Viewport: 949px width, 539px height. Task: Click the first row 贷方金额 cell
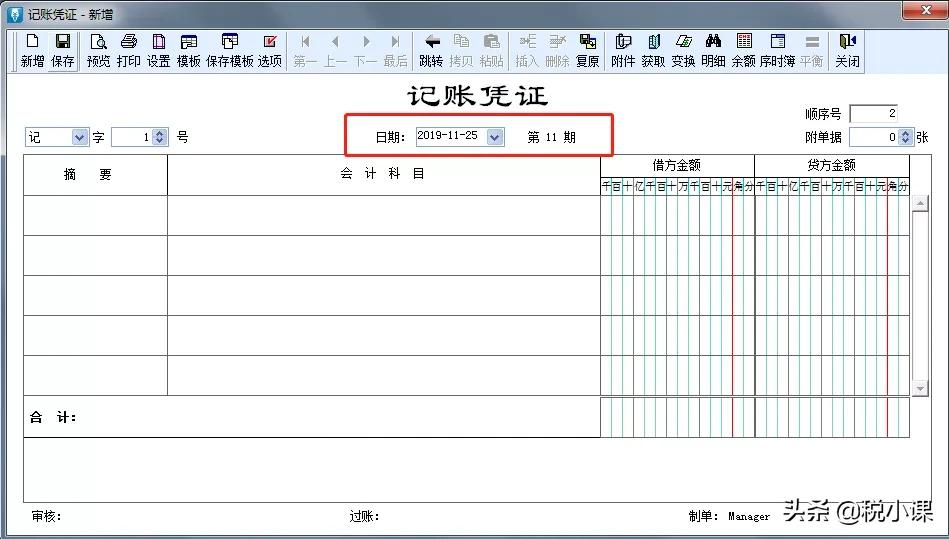[x=832, y=215]
